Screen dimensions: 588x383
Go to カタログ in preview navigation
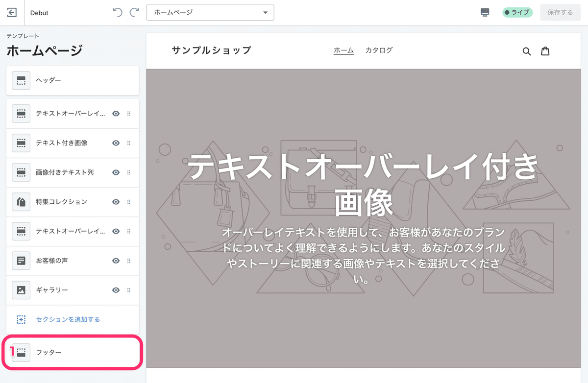coord(379,50)
